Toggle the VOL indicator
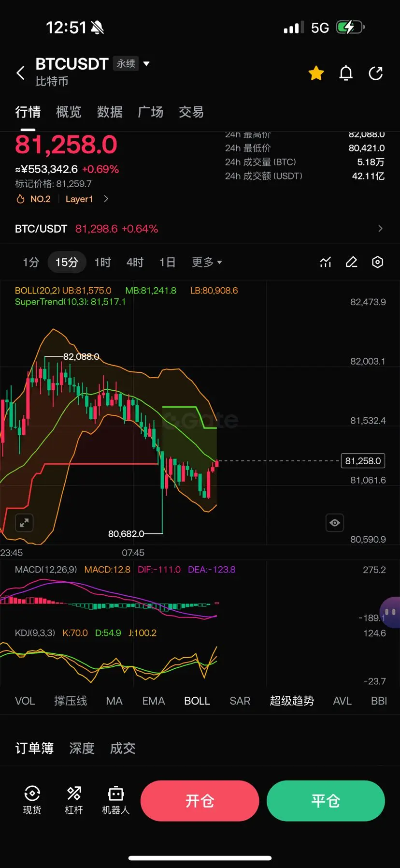Viewport: 400px width, 868px height. 25,701
